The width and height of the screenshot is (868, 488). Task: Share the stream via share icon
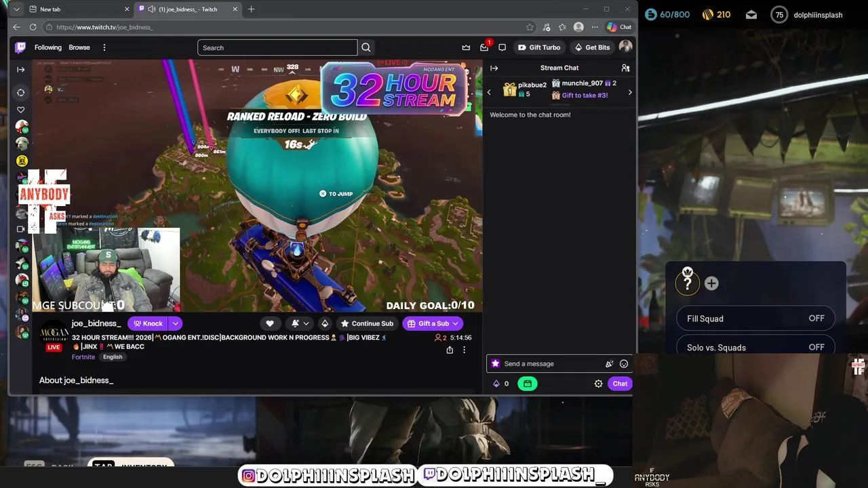(450, 350)
